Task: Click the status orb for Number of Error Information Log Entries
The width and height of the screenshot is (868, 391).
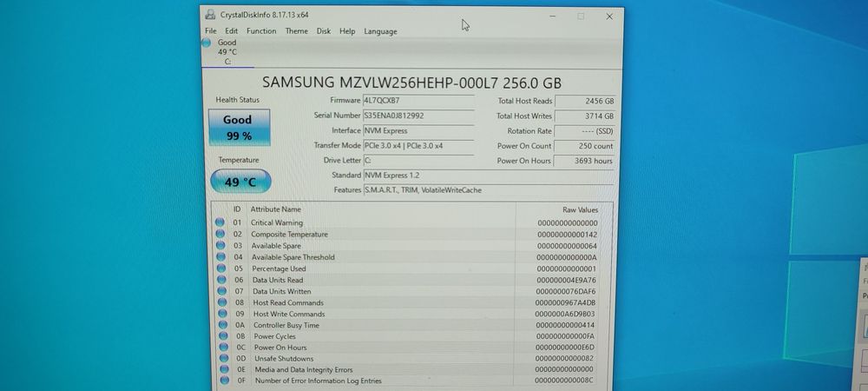Action: click(224, 381)
